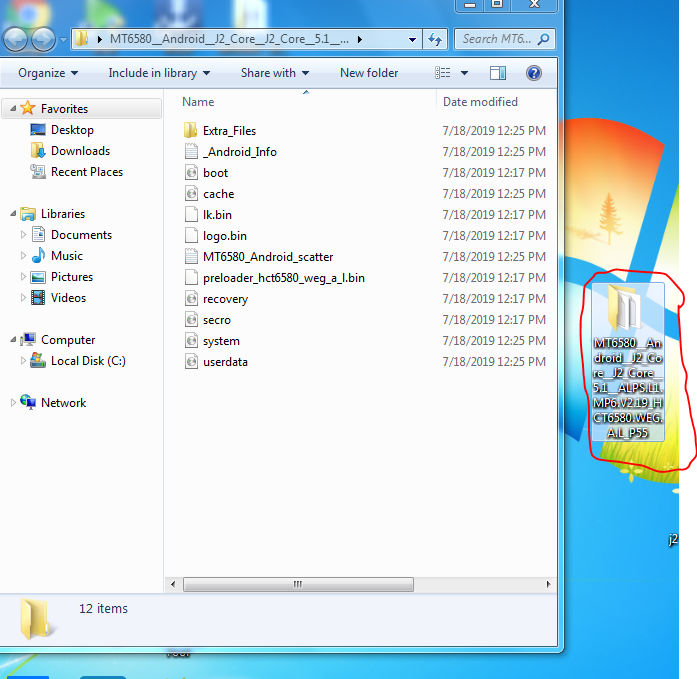Select Libraries in navigation pane

[63, 214]
